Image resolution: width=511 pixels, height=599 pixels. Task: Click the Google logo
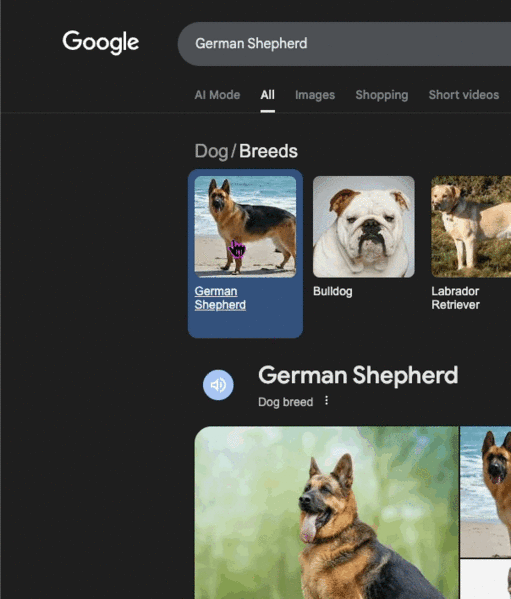[100, 42]
